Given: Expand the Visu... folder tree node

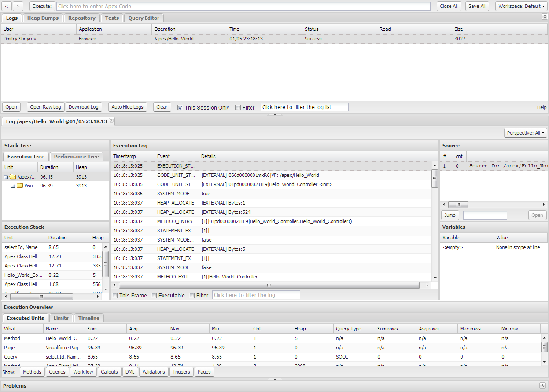Looking at the screenshot, I should (x=13, y=186).
